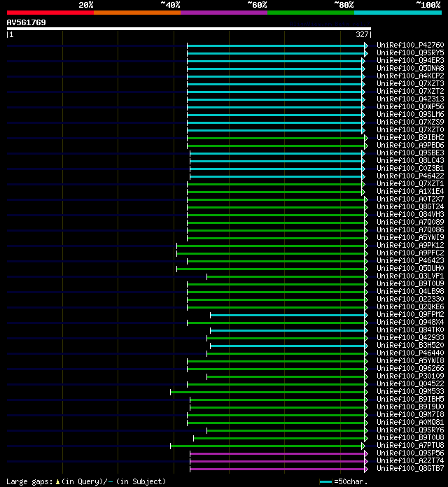Select UniRef100_Q9M533 hit label
Screen dimensions: 448x487
[x=410, y=392]
